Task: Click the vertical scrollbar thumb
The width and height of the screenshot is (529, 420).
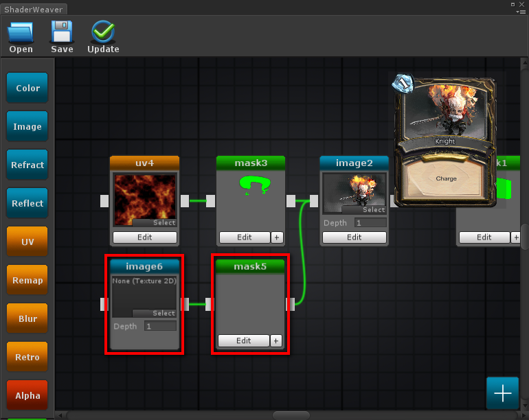Action: pyautogui.click(x=525, y=237)
